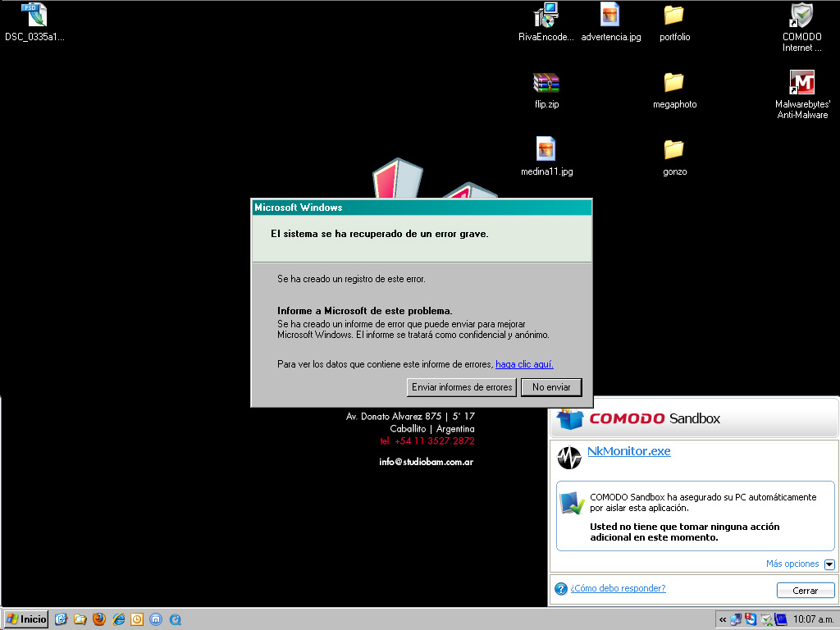Open the folder search quick launch icon
Screen dimensions: 840x630
[x=80, y=619]
